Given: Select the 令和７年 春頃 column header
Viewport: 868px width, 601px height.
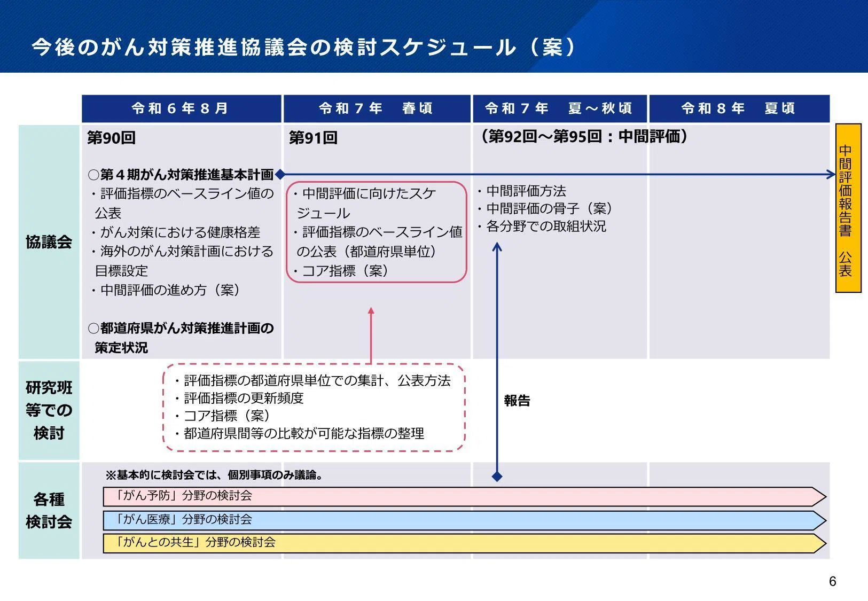Looking at the screenshot, I should pyautogui.click(x=377, y=108).
